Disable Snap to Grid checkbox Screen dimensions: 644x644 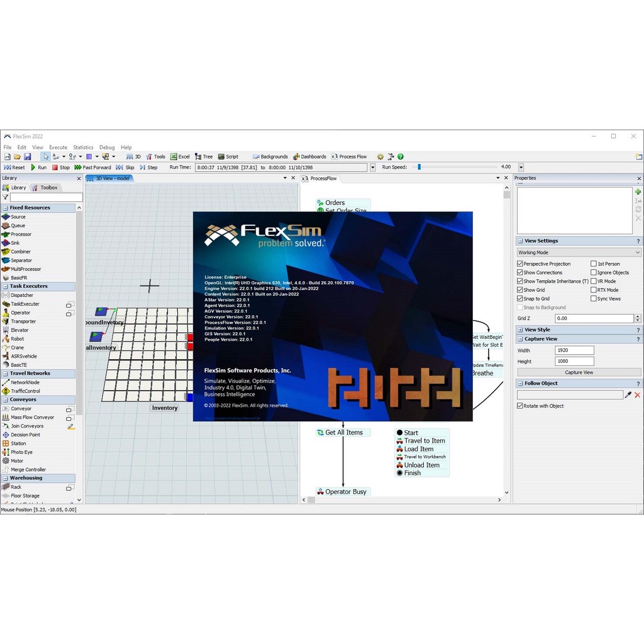click(520, 299)
